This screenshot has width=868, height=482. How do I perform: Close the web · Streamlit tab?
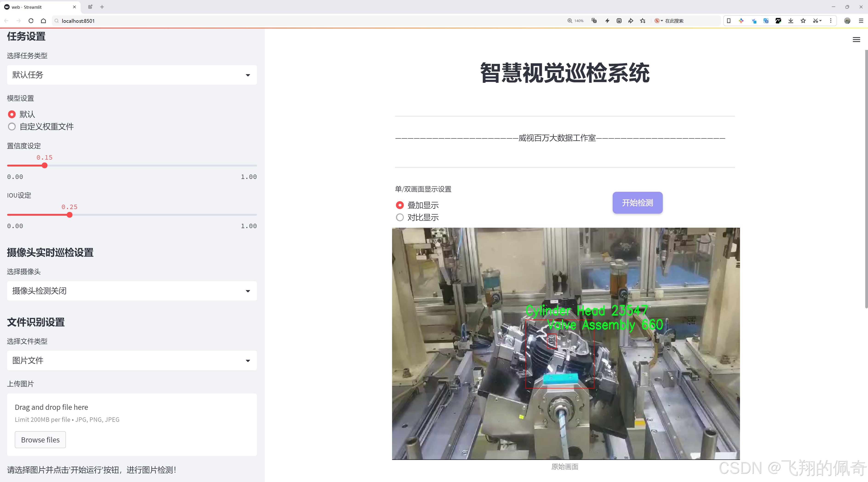pyautogui.click(x=74, y=7)
